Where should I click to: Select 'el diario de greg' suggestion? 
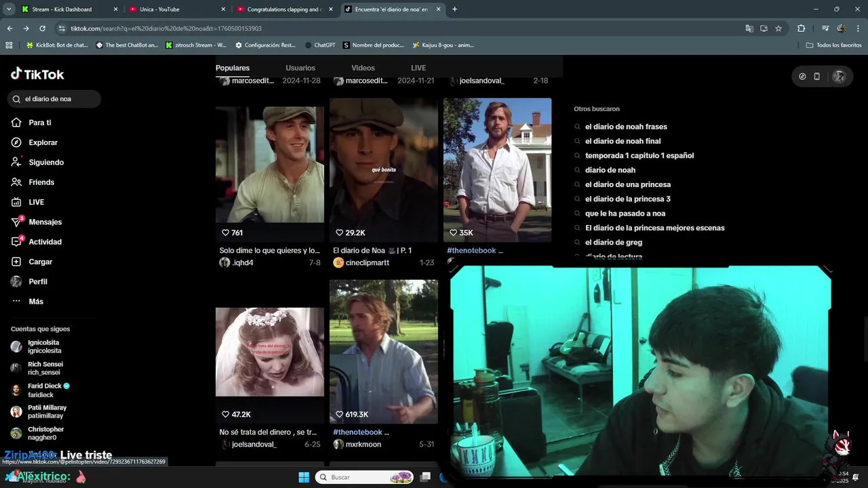[614, 242]
